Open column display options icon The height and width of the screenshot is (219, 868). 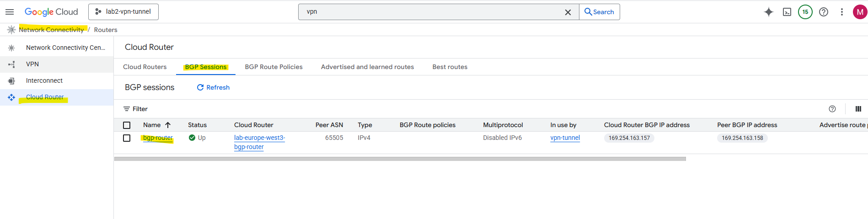858,109
